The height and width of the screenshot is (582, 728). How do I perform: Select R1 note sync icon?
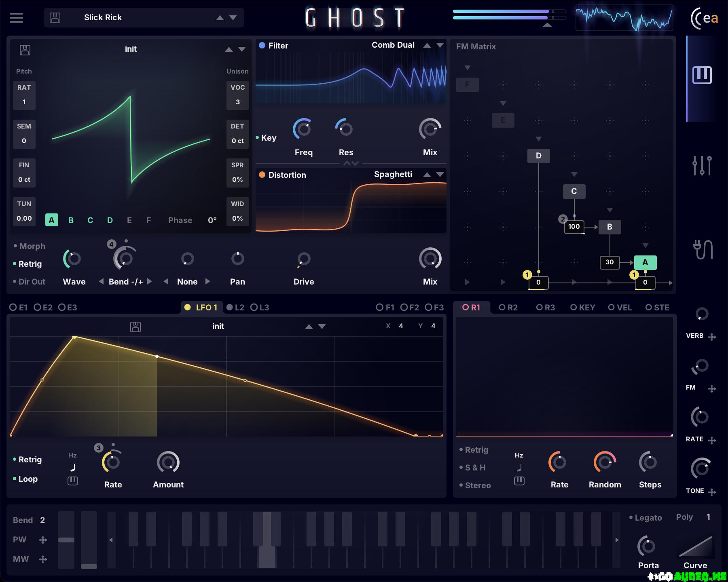[519, 468]
